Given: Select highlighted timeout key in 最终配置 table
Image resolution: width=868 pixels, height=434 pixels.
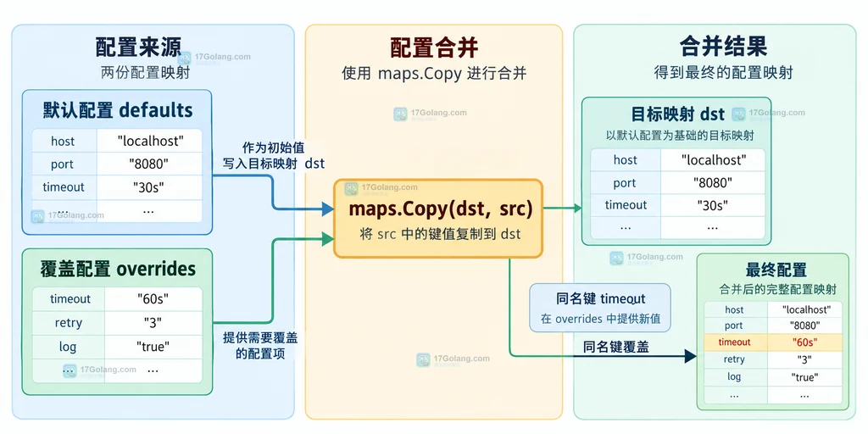Looking at the screenshot, I should pyautogui.click(x=735, y=342).
